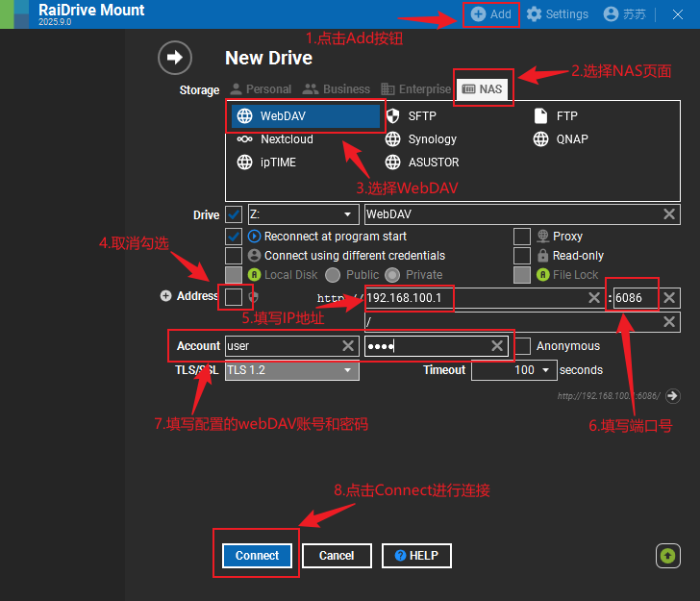Click the shield icon beside Address
This screenshot has height=601, width=700.
253,296
